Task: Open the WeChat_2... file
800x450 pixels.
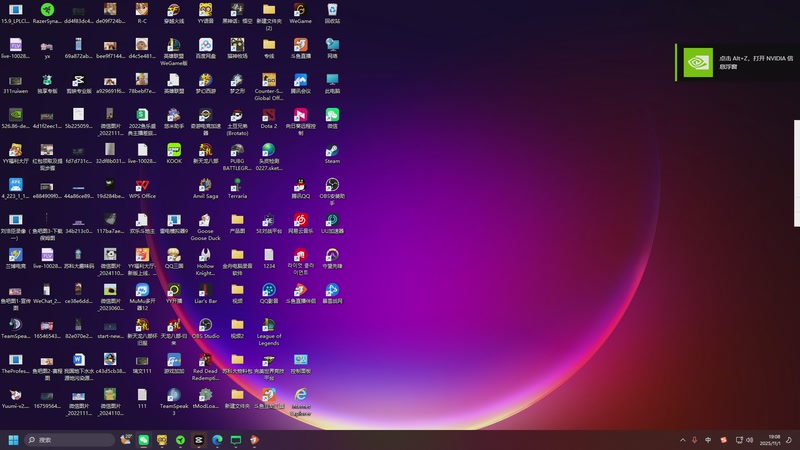Action: [47, 294]
